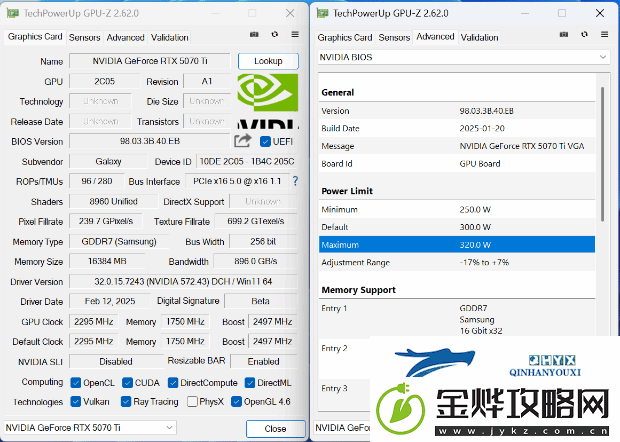Switch to Graphics Card tab in right window
The width and height of the screenshot is (620, 442).
[344, 38]
